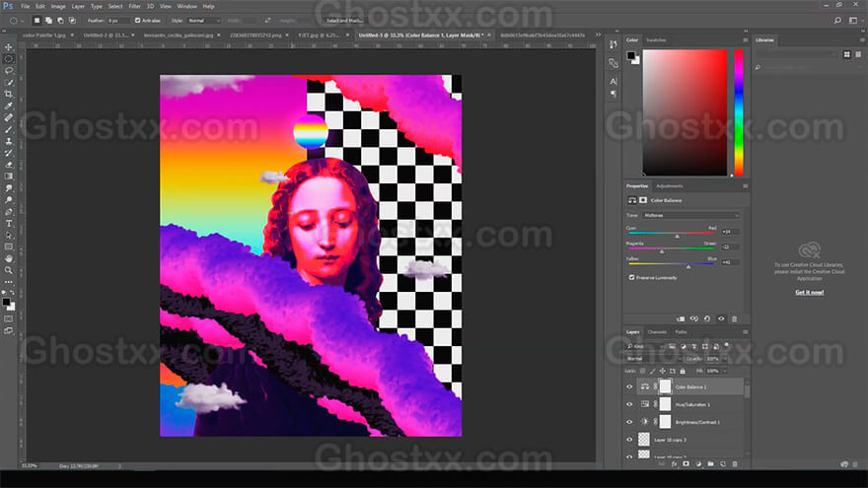868x488 pixels.
Task: Toggle the layer filter on/off switch
Action: click(727, 345)
